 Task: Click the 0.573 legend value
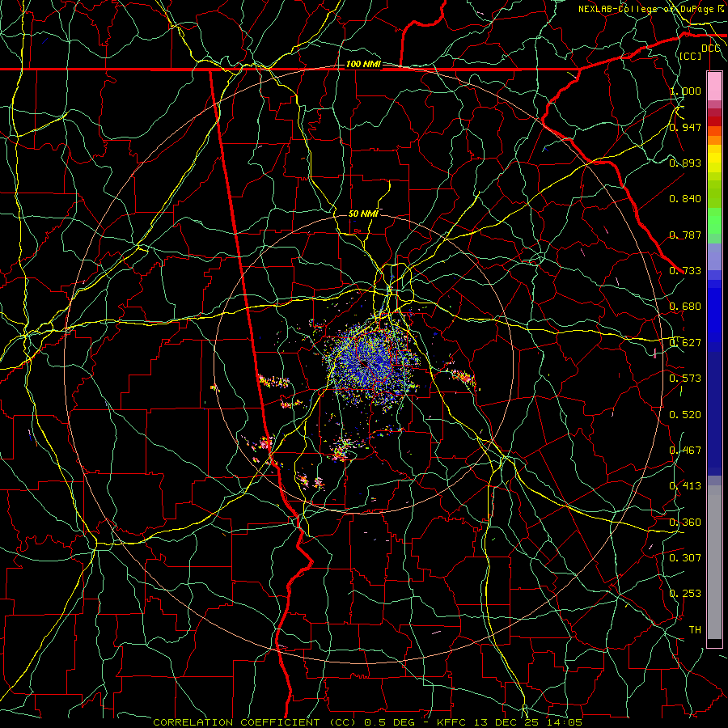pyautogui.click(x=685, y=379)
